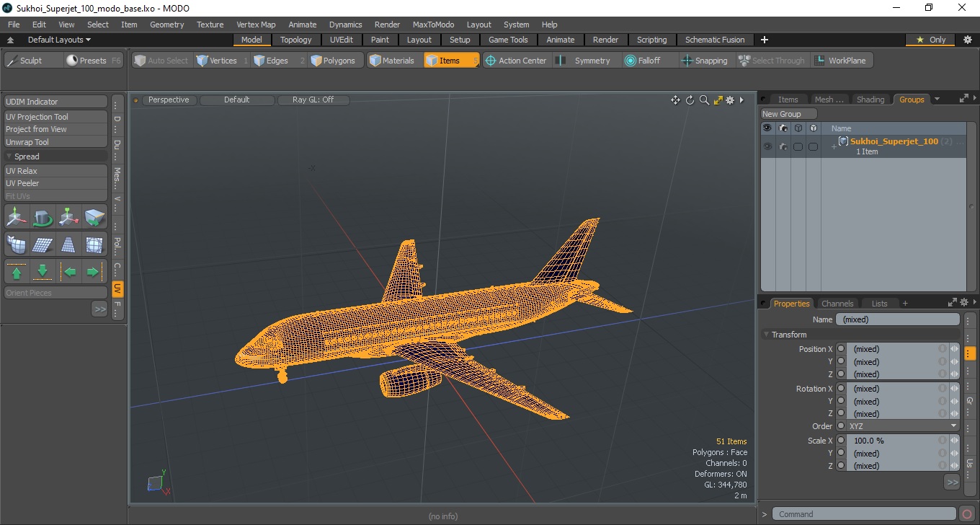Screen dimensions: 980x525
Task: Open the Geometry menu
Action: 166,25
